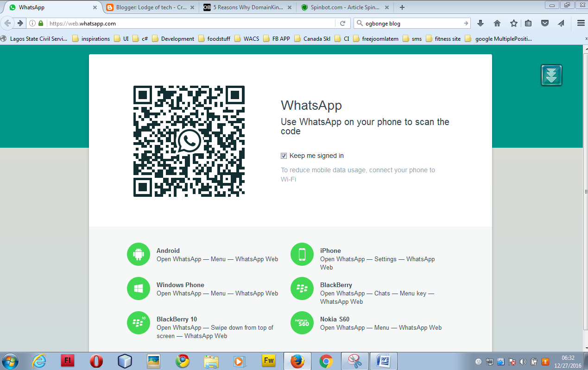
Task: Go to the Firefox home page
Action: (x=497, y=23)
